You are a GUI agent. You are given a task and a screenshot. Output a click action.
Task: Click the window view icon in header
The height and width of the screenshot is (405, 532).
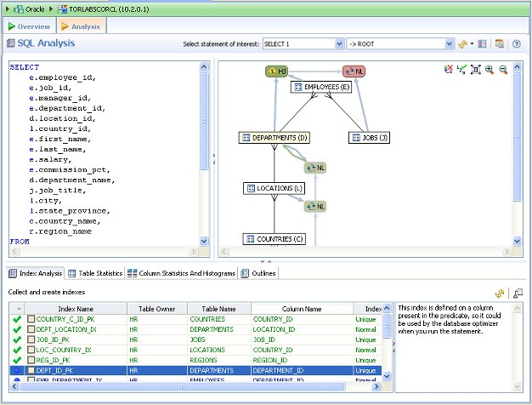(500, 44)
